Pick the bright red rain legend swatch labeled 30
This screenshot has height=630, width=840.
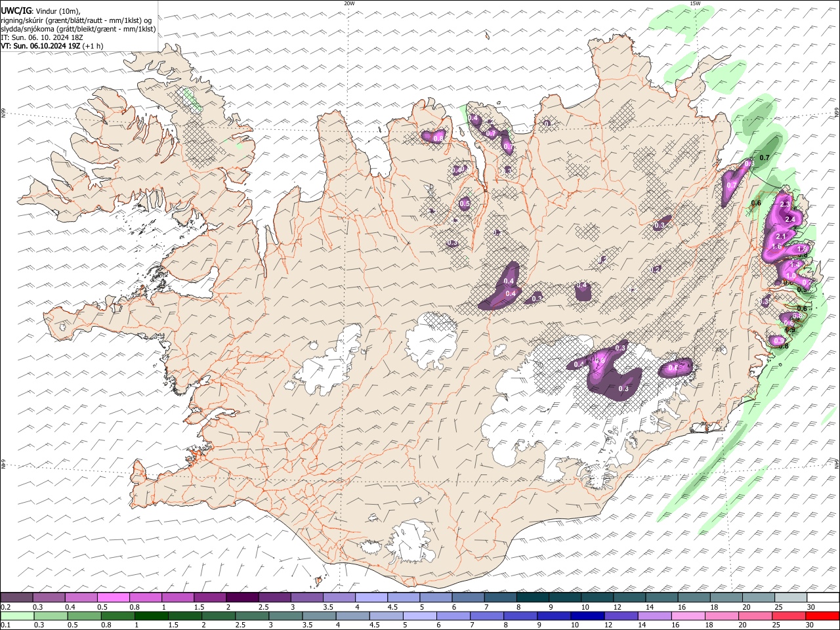click(x=822, y=616)
